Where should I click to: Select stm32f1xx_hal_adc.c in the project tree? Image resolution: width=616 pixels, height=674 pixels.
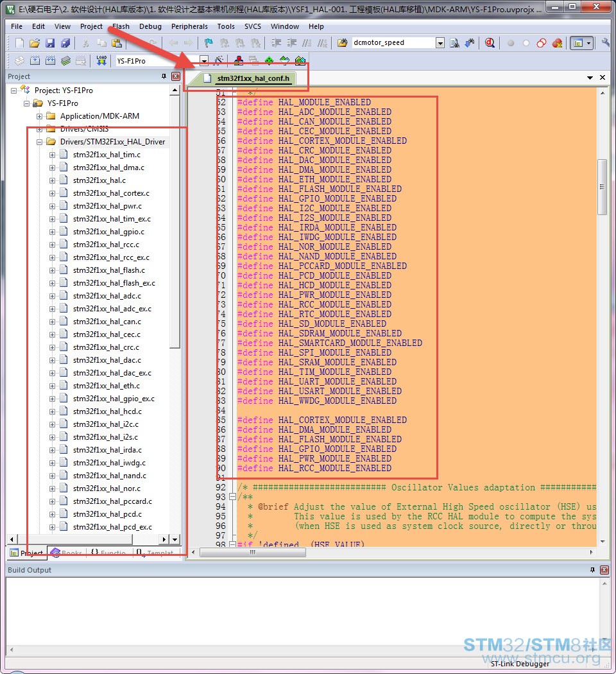[107, 296]
